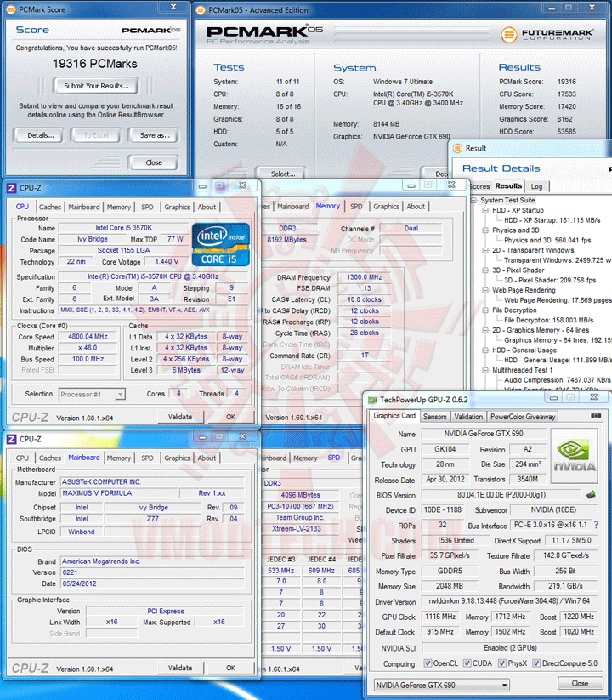Collapse the HDD - XP Startup node
612x700 pixels.
pos(485,210)
